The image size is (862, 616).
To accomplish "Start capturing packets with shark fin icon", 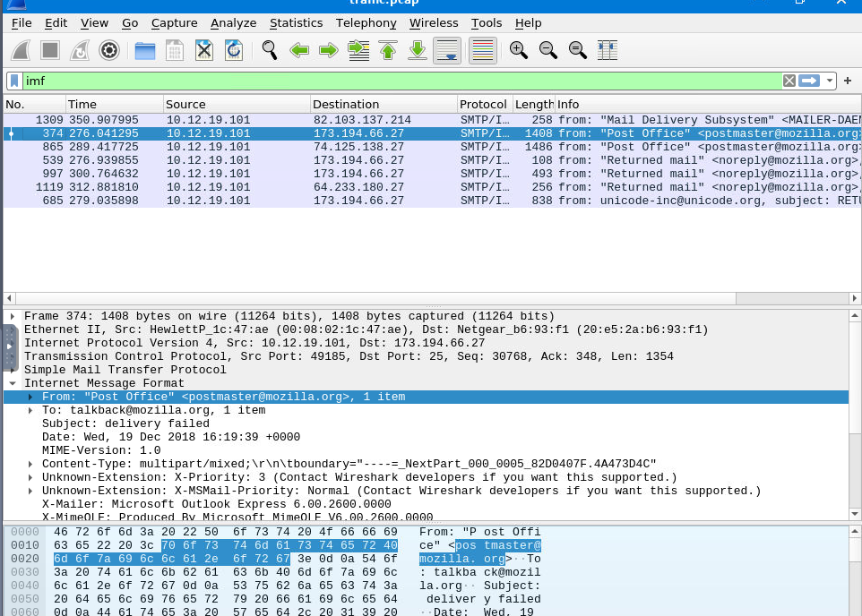I will click(x=21, y=50).
